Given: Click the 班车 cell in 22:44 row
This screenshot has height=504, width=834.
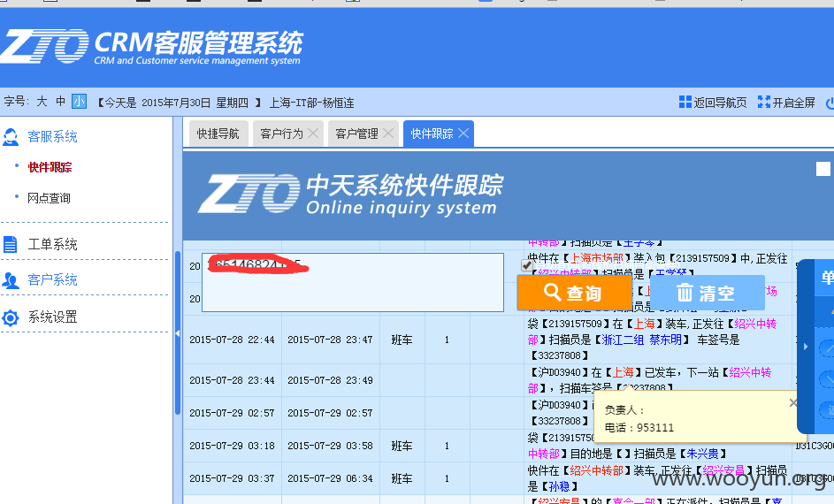Looking at the screenshot, I should tap(402, 340).
